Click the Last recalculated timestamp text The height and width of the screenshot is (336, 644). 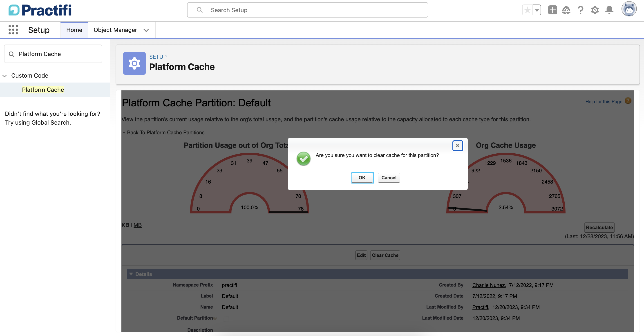pyautogui.click(x=599, y=237)
